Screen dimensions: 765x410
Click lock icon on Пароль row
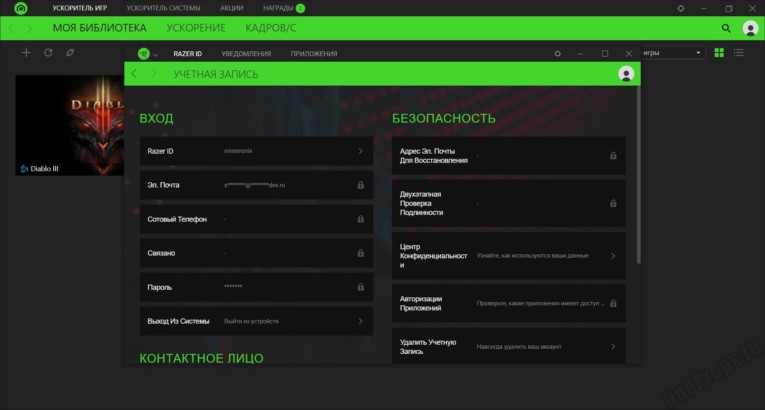tap(361, 287)
